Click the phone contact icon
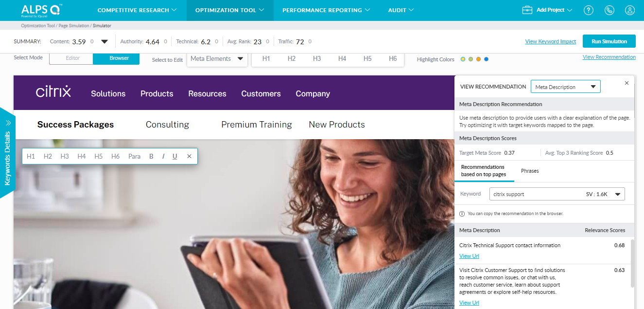Viewport: 644px width, 309px height. pos(609,10)
